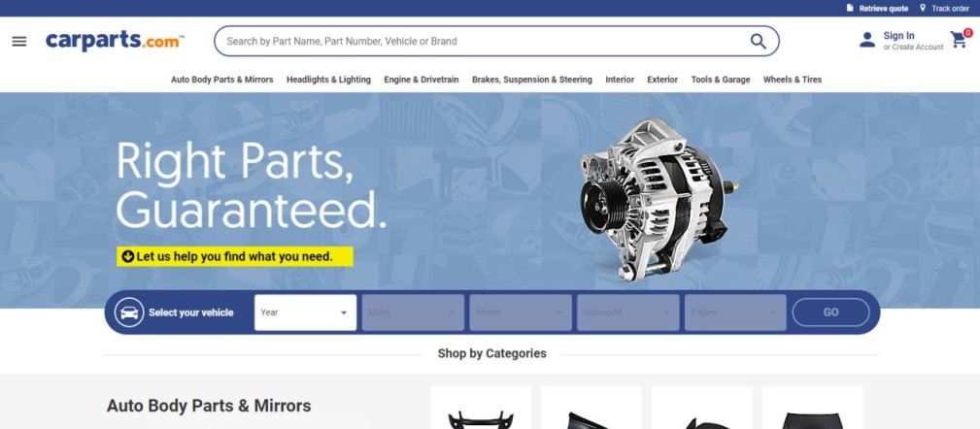Click the Sign In link
The width and height of the screenshot is (980, 429).
pos(898,36)
